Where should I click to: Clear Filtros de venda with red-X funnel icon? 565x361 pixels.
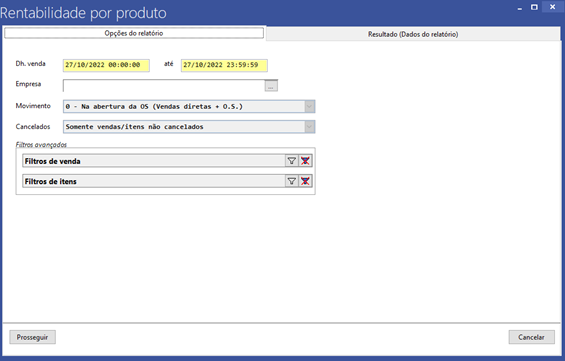(x=305, y=161)
